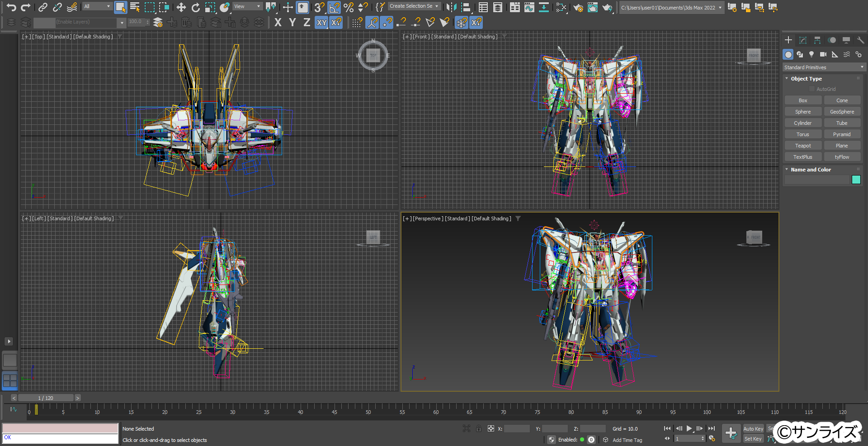Toggle the Angle Snap button
The width and height of the screenshot is (868, 446).
point(334,7)
